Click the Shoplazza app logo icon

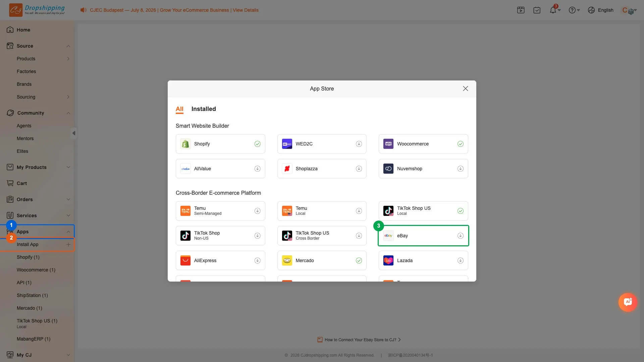click(x=287, y=169)
